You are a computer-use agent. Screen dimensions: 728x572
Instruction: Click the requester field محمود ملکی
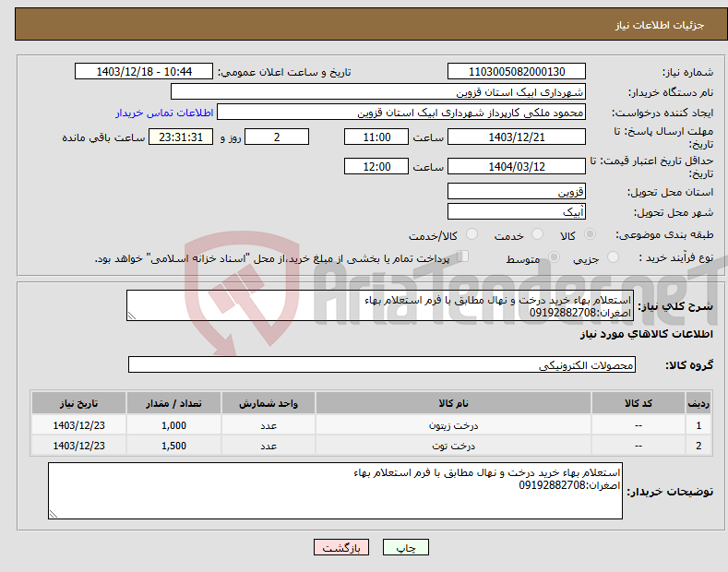[x=401, y=113]
